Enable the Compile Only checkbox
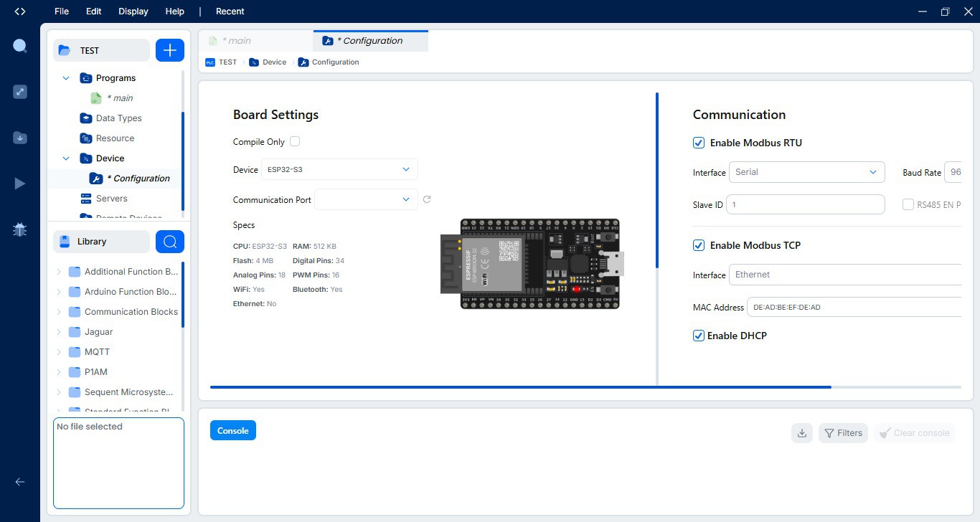This screenshot has height=522, width=980. point(295,142)
